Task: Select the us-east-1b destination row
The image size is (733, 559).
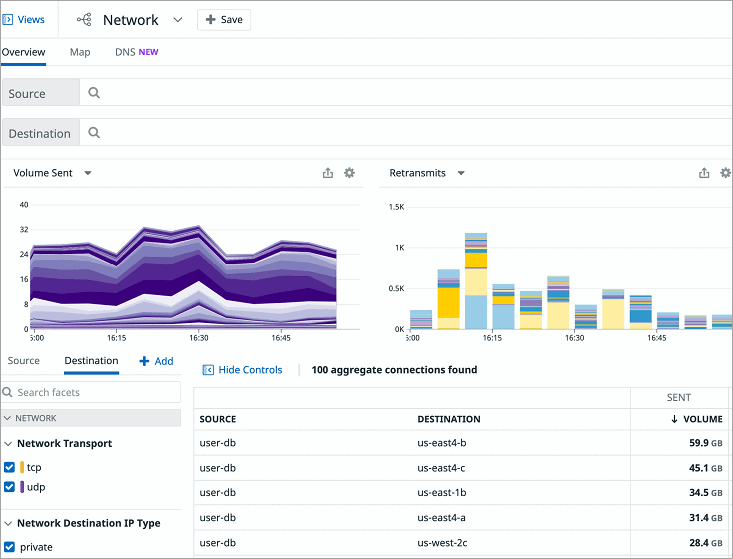Action: (x=462, y=493)
